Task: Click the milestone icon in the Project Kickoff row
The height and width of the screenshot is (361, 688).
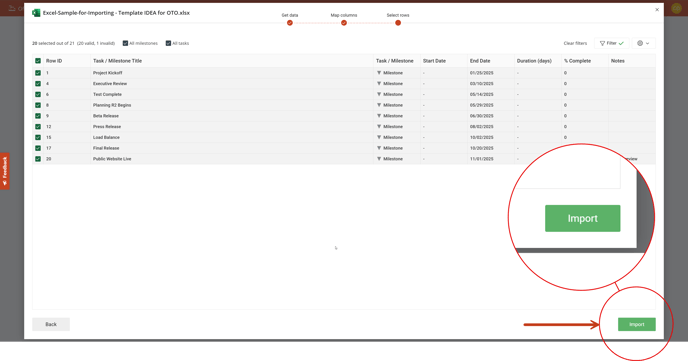Action: pyautogui.click(x=379, y=73)
